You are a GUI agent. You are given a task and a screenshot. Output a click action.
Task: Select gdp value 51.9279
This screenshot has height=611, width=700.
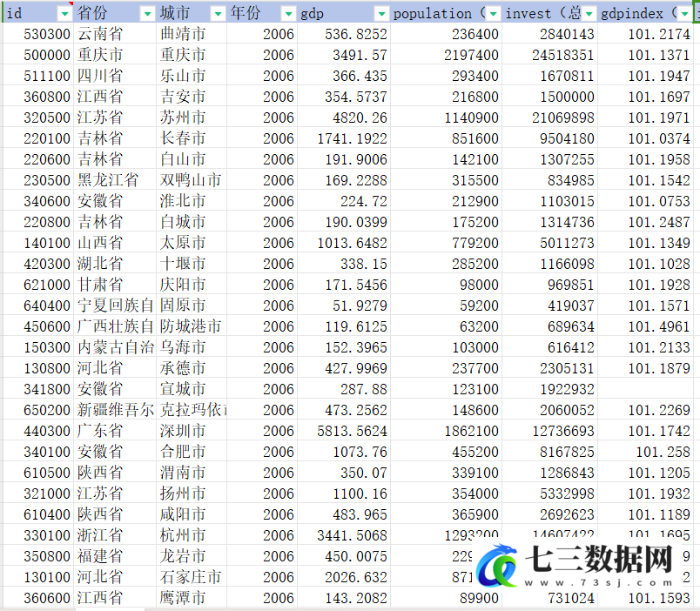tap(344, 305)
